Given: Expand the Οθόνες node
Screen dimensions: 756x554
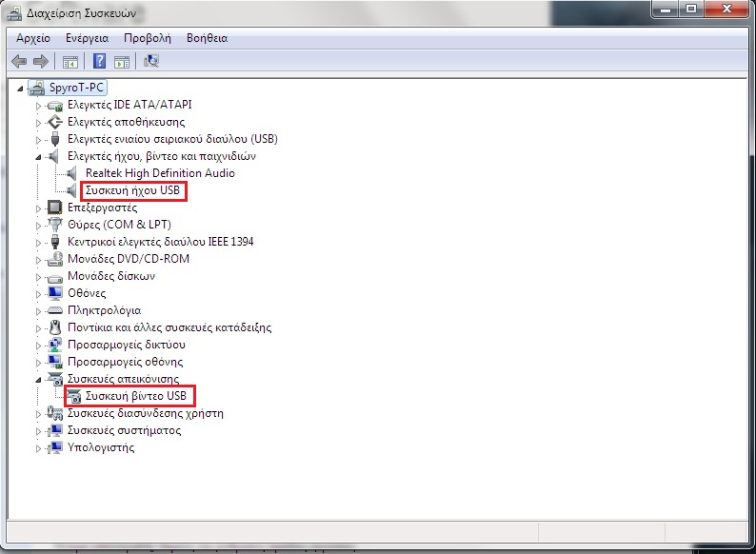Looking at the screenshot, I should pos(38,294).
